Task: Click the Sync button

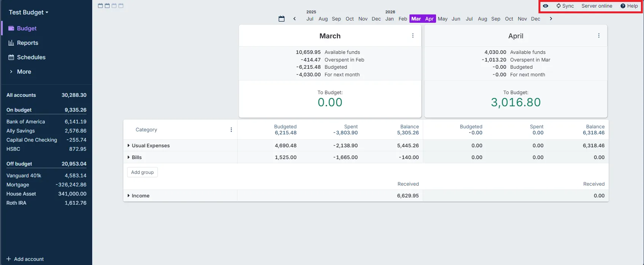Action: tap(565, 6)
